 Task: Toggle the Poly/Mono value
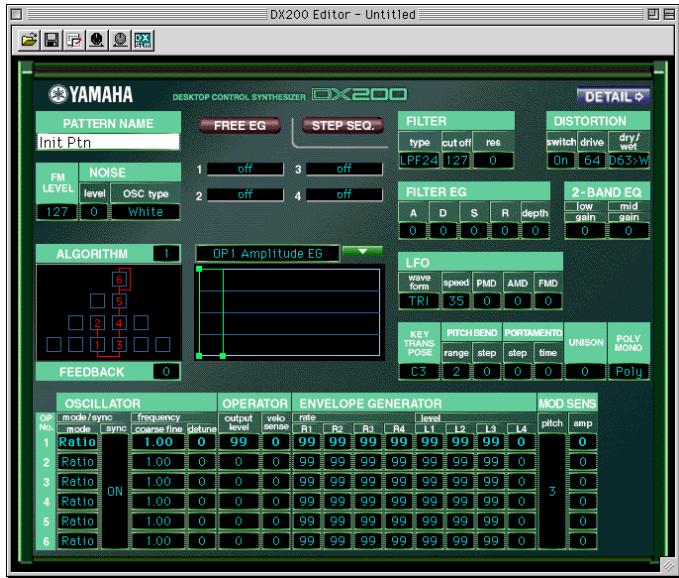[629, 371]
